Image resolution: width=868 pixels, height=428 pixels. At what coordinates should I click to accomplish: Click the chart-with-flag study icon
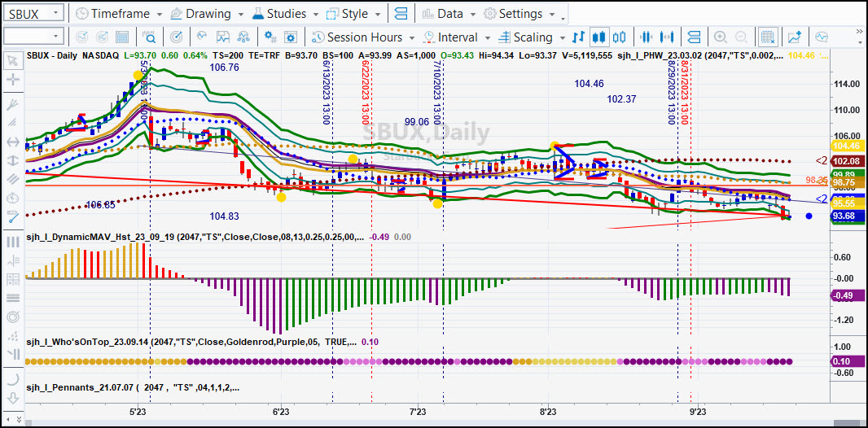(x=222, y=37)
